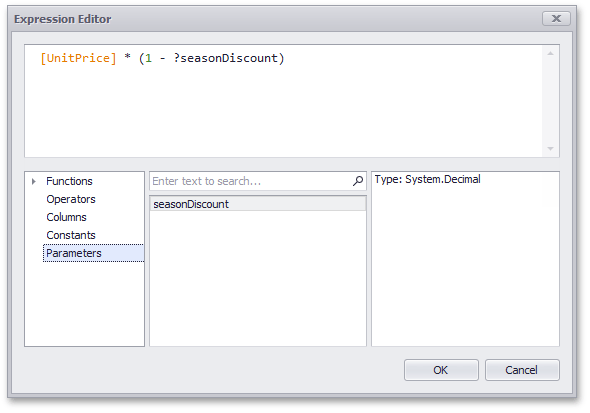Select the Operators category
Screen dimensions: 590x413
point(71,199)
